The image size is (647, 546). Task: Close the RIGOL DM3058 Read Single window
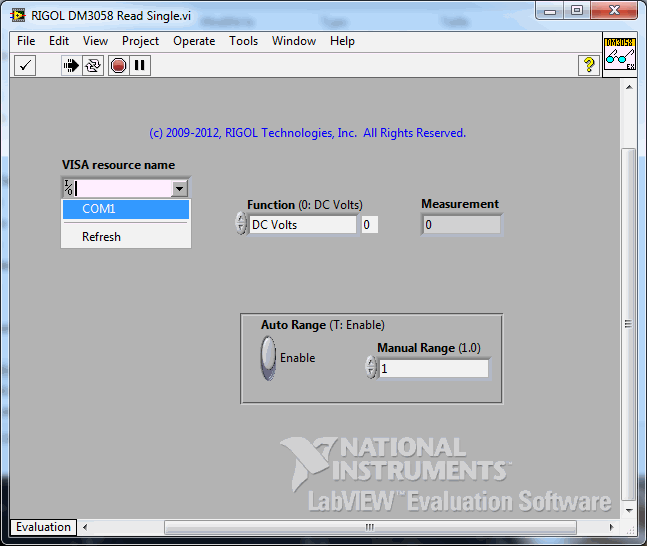coord(614,11)
